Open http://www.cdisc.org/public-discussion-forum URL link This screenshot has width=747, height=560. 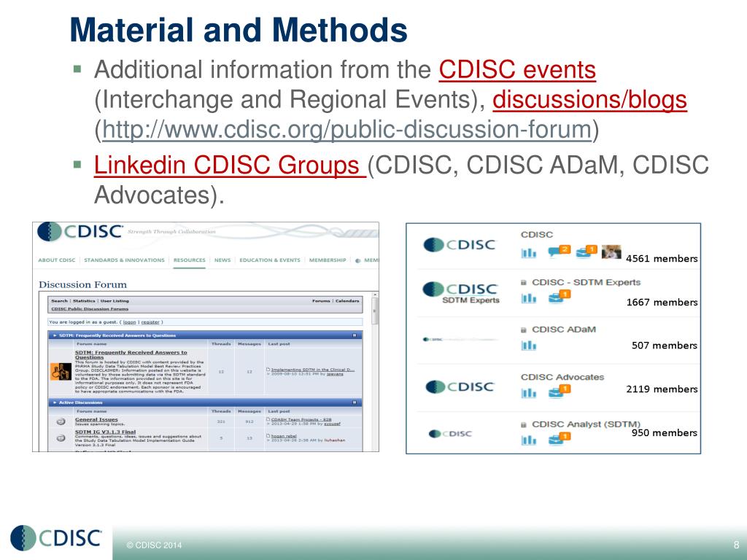tap(347, 130)
